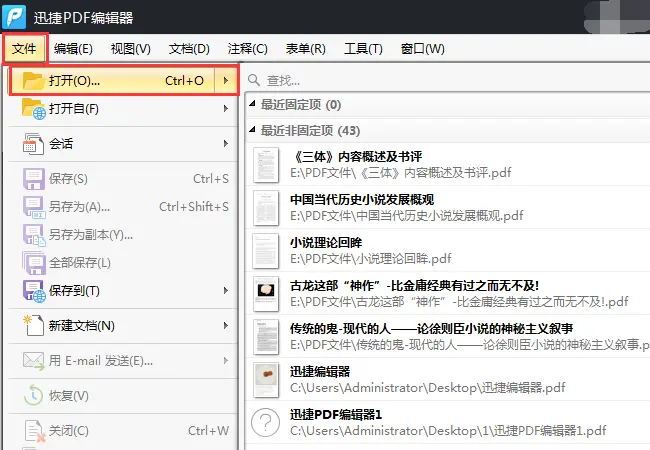Viewport: 650px width, 450px height.
Task: Click thumbnail of 迅捷编辑器 recent file
Action: [x=266, y=380]
